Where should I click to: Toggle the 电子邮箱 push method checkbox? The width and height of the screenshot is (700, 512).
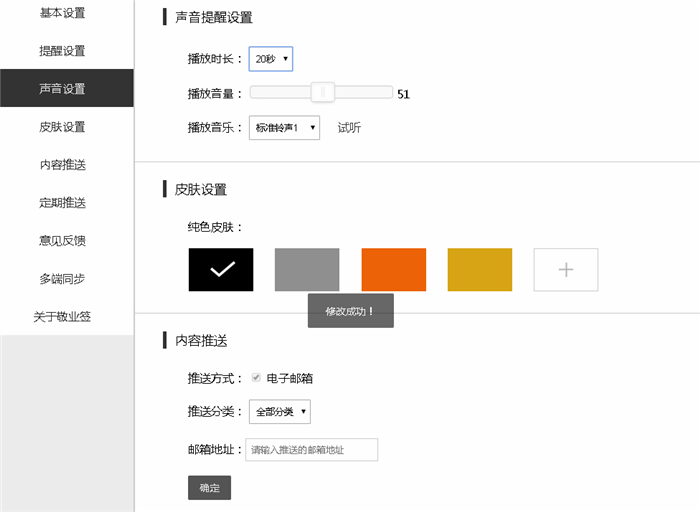click(256, 378)
